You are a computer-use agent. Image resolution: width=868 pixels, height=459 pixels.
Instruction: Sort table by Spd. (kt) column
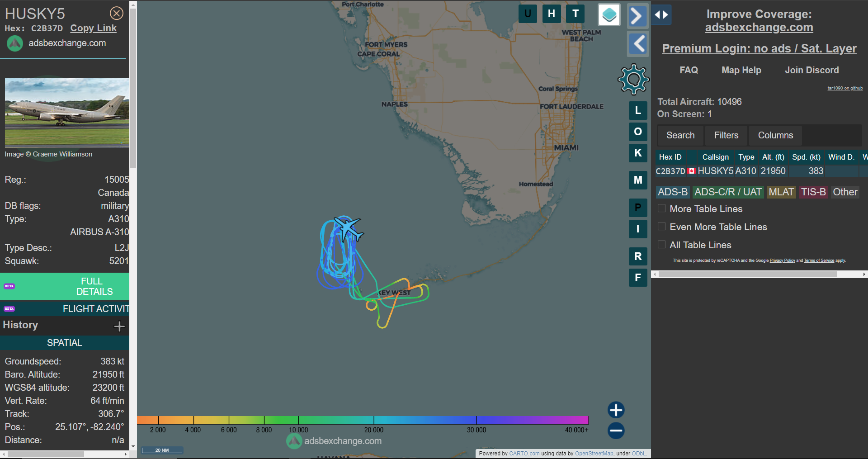pyautogui.click(x=806, y=157)
